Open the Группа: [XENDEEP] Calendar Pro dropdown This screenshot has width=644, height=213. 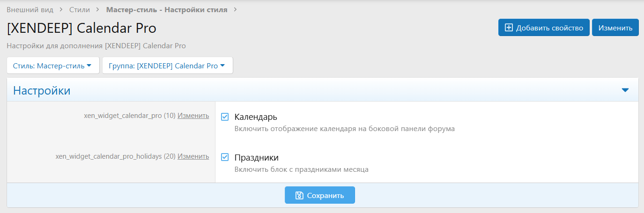[x=167, y=66]
